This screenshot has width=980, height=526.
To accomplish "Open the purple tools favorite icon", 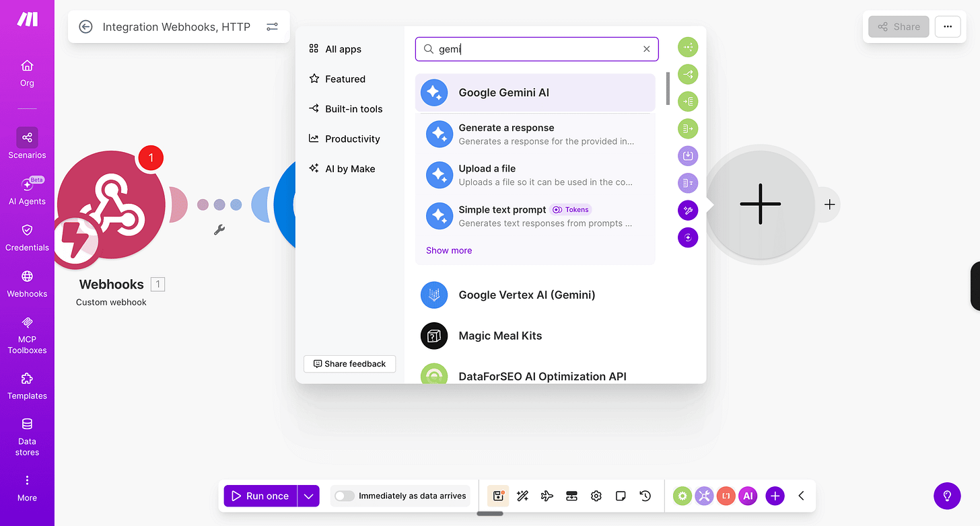I will pyautogui.click(x=704, y=496).
